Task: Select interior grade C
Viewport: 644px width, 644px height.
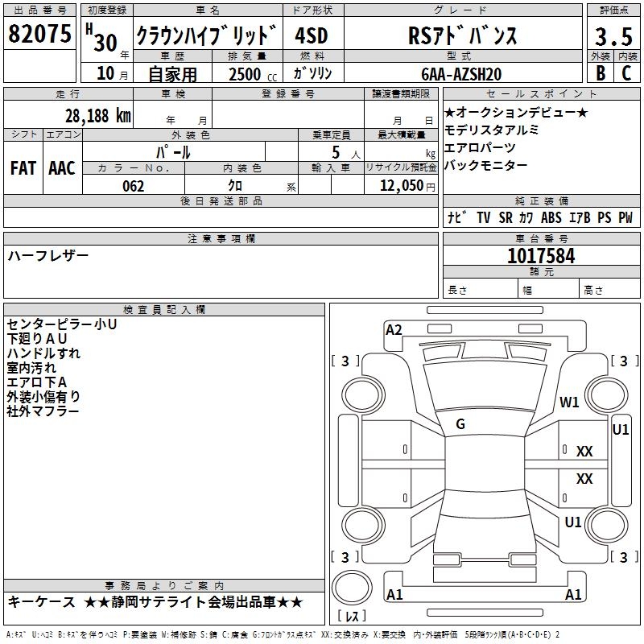Action: 626,72
